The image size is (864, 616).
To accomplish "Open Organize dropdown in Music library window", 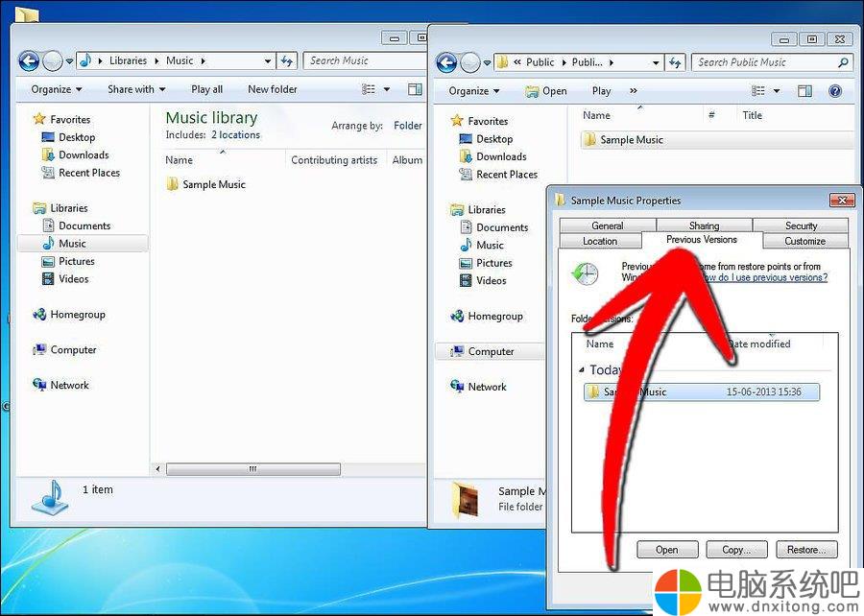I will 57,89.
